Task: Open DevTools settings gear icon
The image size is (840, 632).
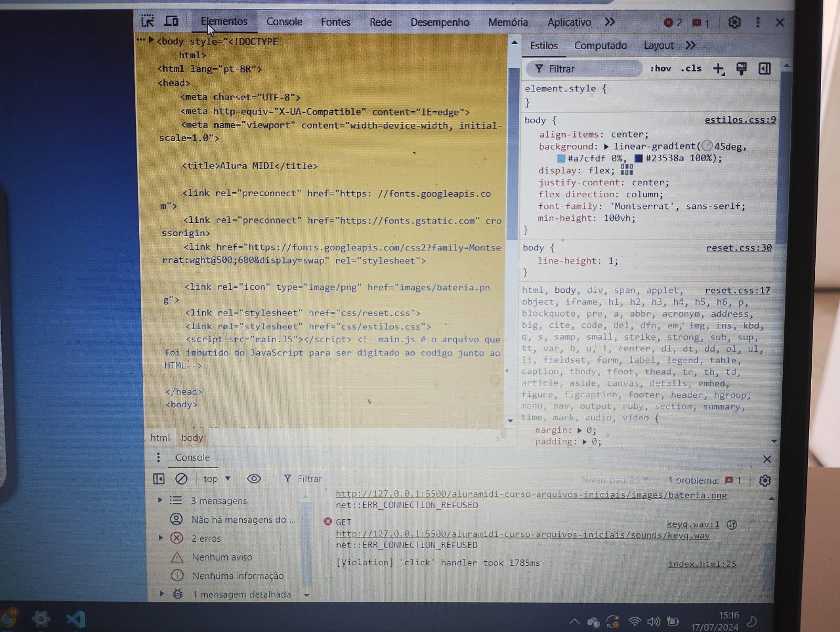Action: tap(734, 22)
